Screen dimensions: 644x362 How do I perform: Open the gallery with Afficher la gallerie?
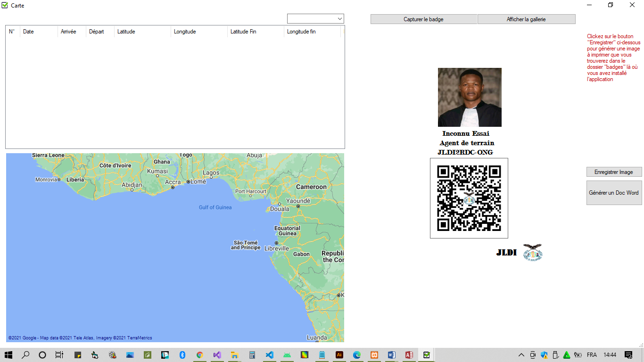(526, 19)
